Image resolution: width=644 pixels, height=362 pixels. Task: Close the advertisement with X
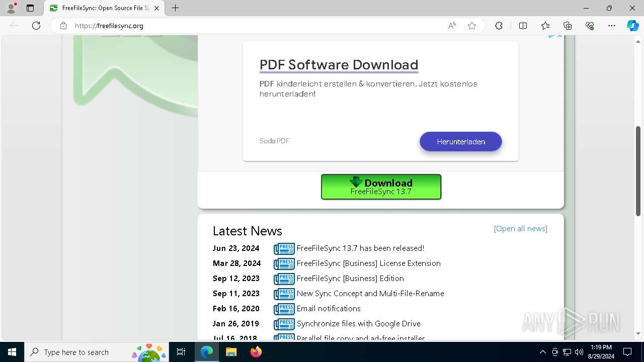click(x=559, y=36)
